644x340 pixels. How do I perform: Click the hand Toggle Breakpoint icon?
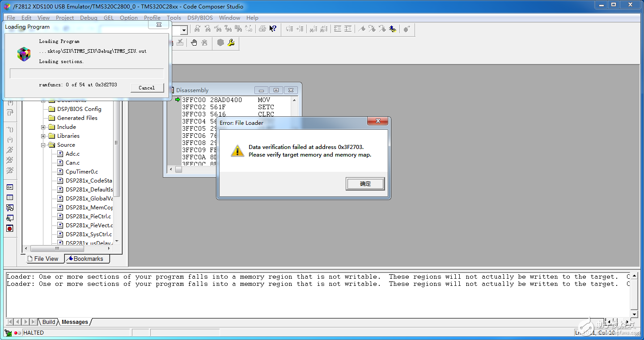click(x=194, y=42)
